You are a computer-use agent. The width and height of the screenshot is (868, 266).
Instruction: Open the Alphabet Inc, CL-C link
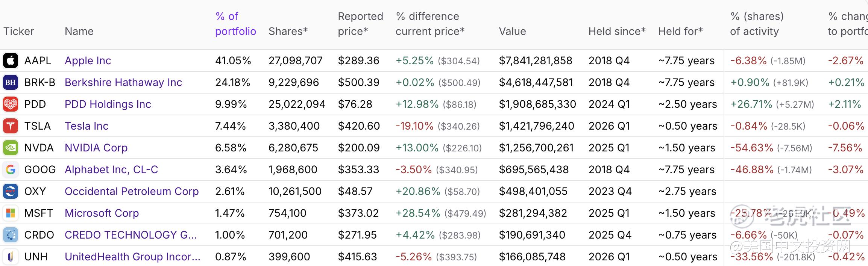tap(111, 169)
